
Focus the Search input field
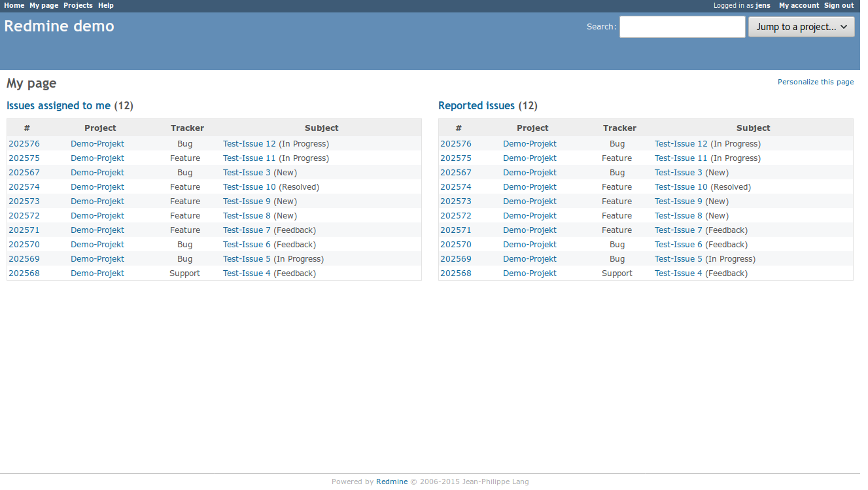tap(682, 27)
